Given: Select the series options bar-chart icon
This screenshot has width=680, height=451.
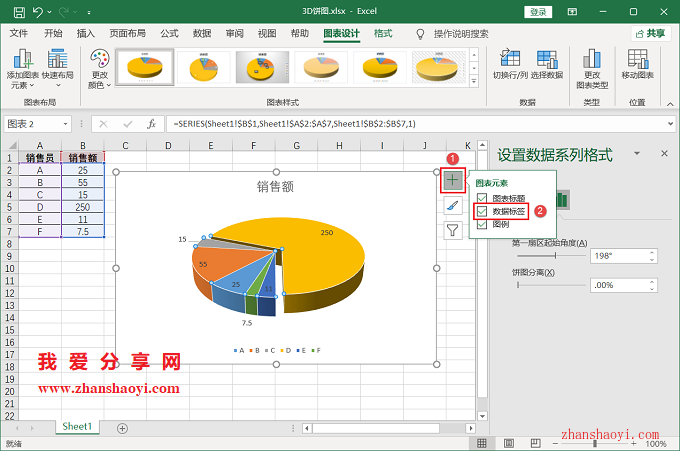Looking at the screenshot, I should [x=562, y=200].
